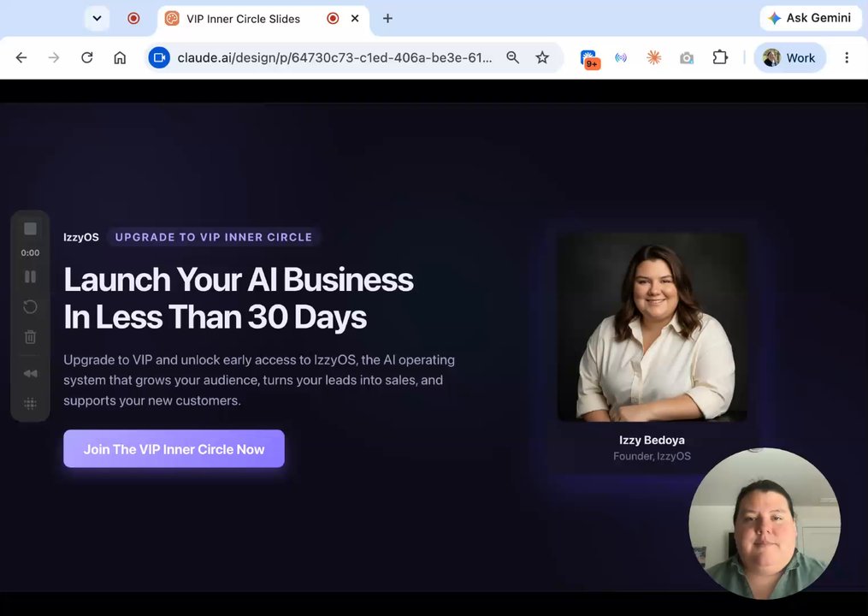
Task: Click the address bar URL field
Action: [335, 57]
